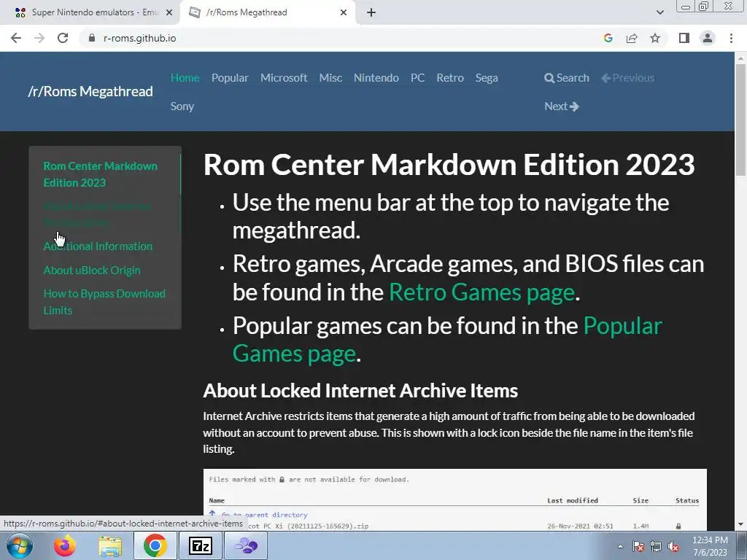Open Chrome three-dot menu

731,38
